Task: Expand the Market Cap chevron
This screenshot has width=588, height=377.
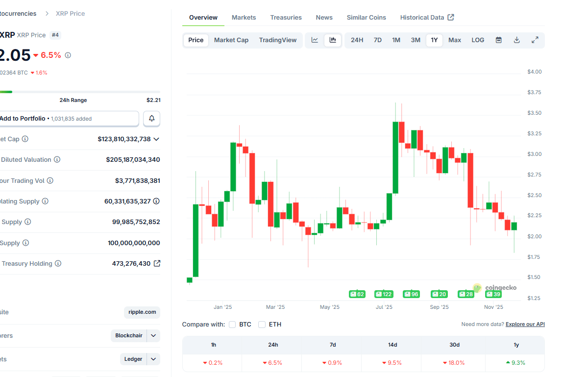Action: click(x=156, y=139)
